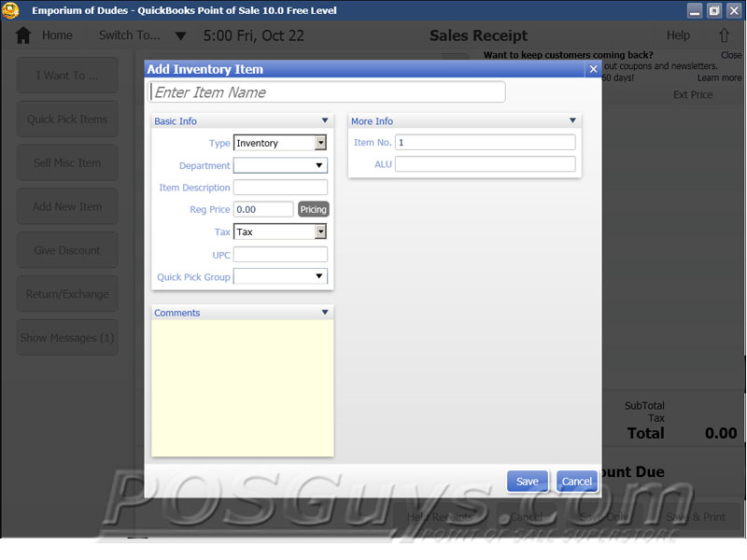The image size is (747, 560).
Task: Open the Help menu
Action: [x=678, y=35]
